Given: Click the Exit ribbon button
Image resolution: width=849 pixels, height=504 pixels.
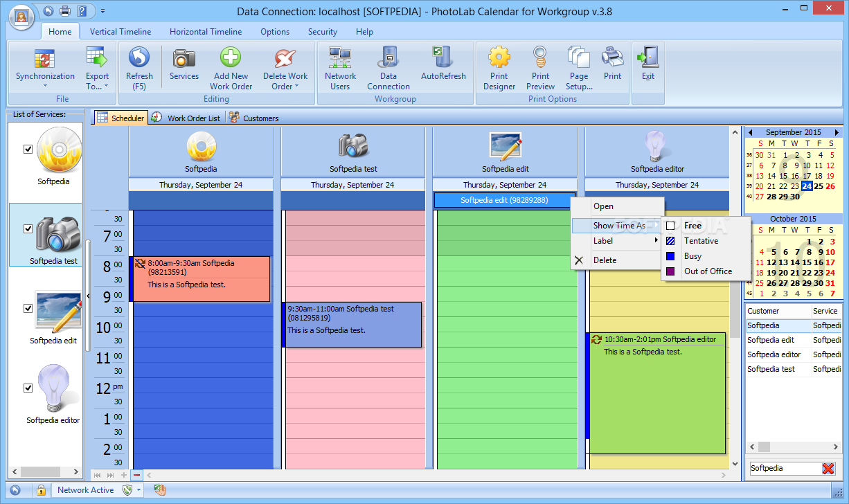Looking at the screenshot, I should pyautogui.click(x=648, y=64).
